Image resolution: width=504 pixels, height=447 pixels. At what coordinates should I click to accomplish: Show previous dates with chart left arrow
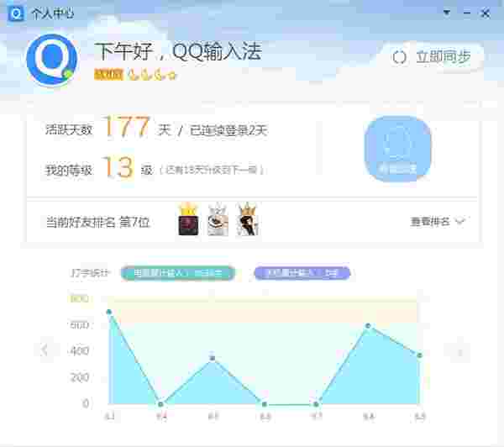(x=45, y=350)
